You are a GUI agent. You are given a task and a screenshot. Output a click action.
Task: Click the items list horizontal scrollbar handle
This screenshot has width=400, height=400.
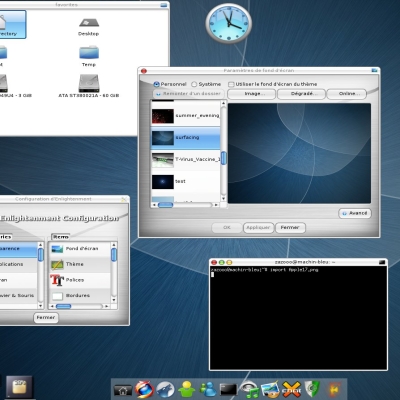pyautogui.click(x=63, y=306)
